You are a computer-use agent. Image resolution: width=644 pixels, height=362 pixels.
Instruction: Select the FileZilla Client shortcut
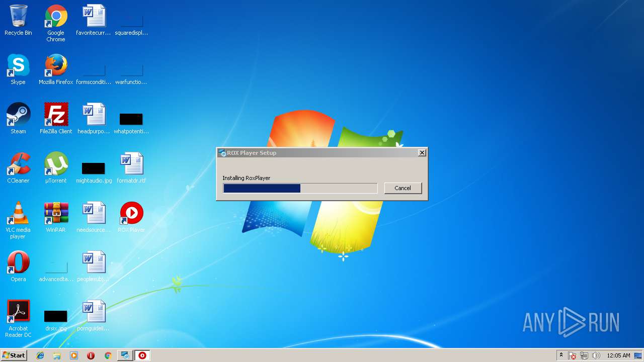[x=56, y=119]
